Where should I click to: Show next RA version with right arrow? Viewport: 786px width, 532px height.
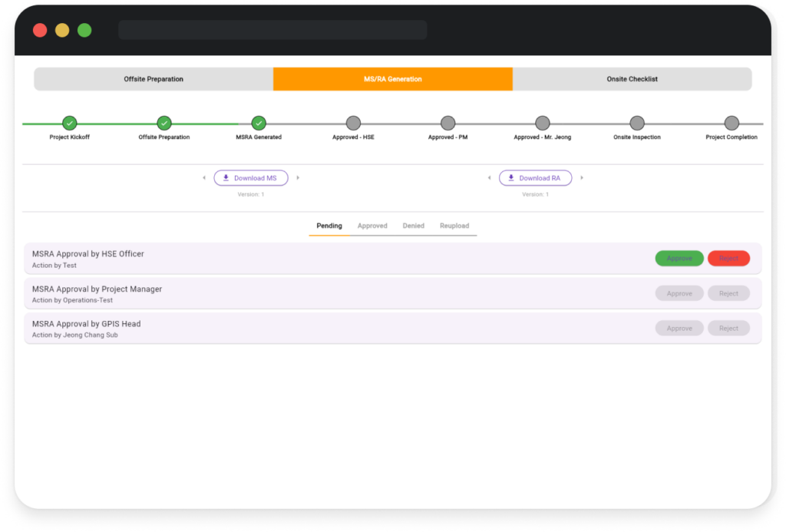tap(582, 178)
